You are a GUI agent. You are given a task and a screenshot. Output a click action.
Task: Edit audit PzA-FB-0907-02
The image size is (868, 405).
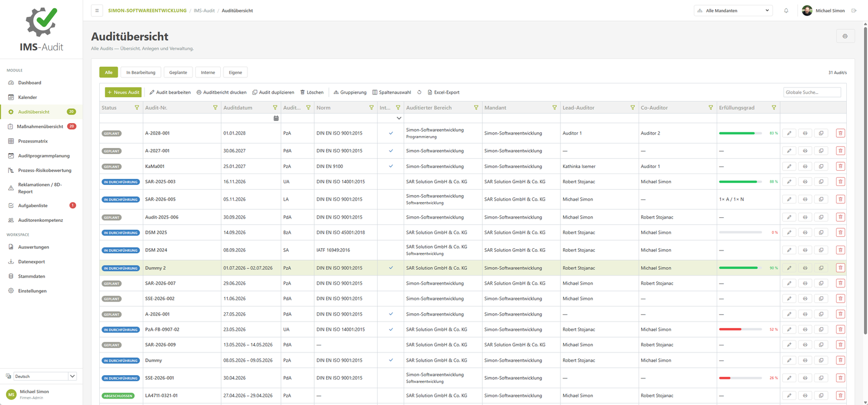tap(789, 330)
